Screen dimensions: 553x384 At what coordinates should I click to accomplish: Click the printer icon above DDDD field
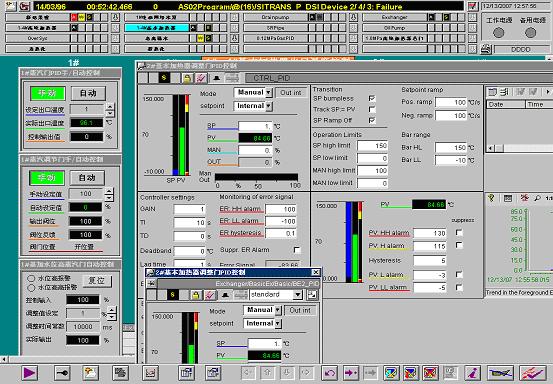486,49
